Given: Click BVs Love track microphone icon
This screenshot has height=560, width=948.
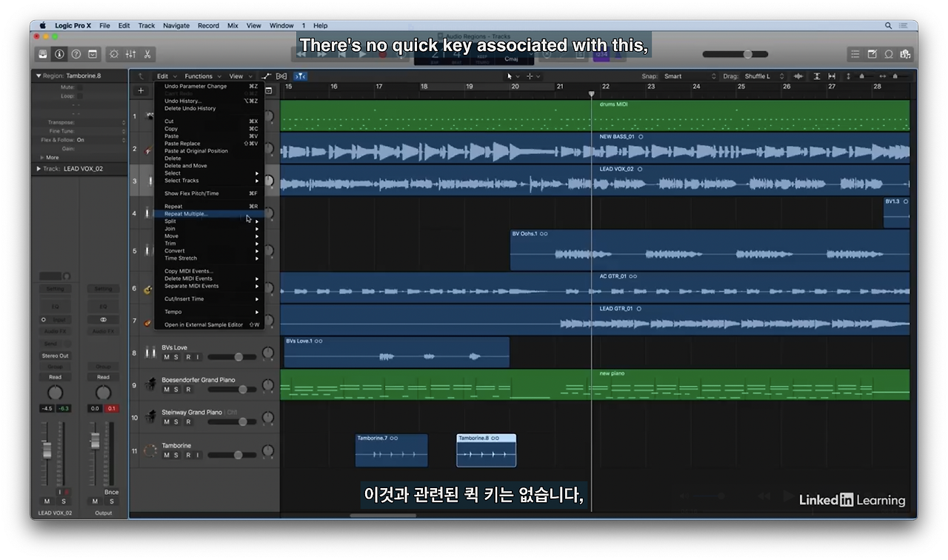Looking at the screenshot, I should (x=150, y=353).
